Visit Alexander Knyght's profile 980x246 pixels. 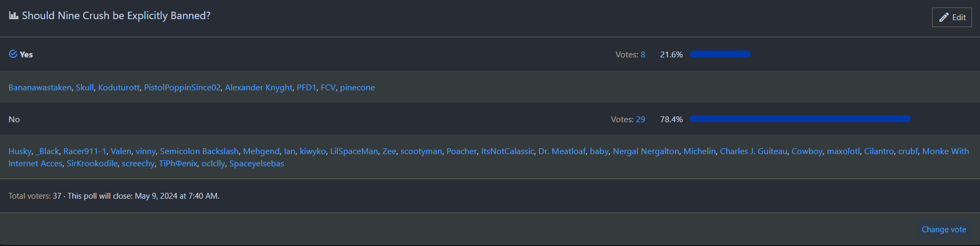259,88
